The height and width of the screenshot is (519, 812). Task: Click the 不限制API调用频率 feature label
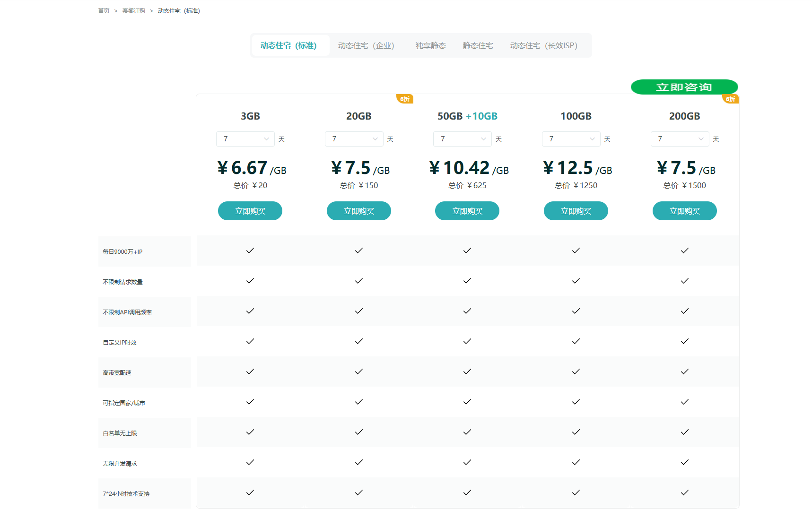tap(127, 312)
